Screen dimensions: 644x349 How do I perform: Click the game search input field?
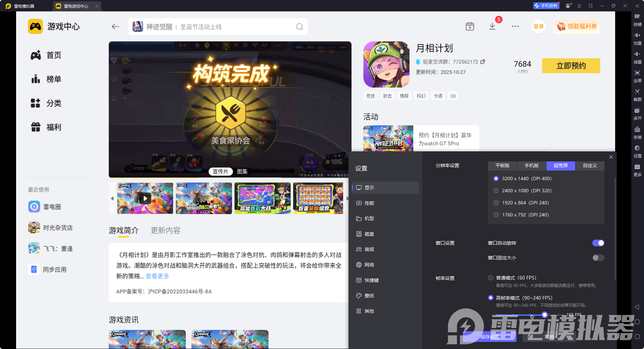click(218, 27)
